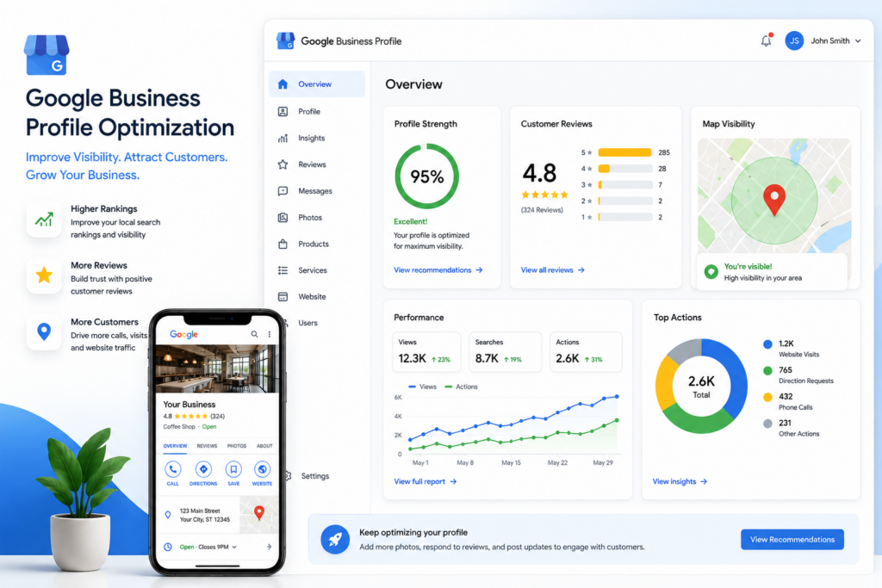Select OVERVIEW tab on phone
The height and width of the screenshot is (588, 882).
pos(175,446)
